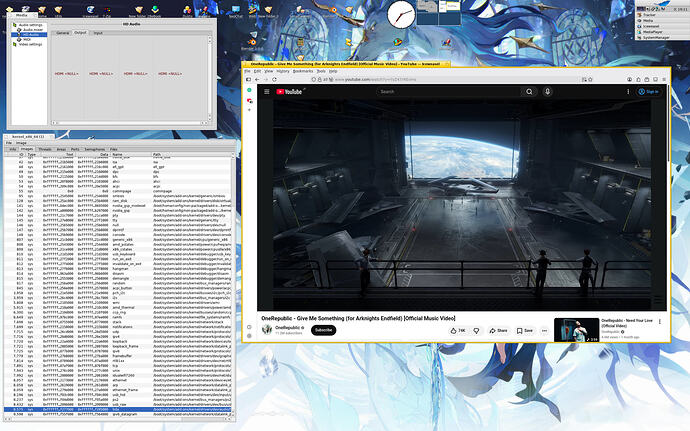Add a sidebar tool with the plus icon
The width and height of the screenshot is (690, 431).
(249, 110)
